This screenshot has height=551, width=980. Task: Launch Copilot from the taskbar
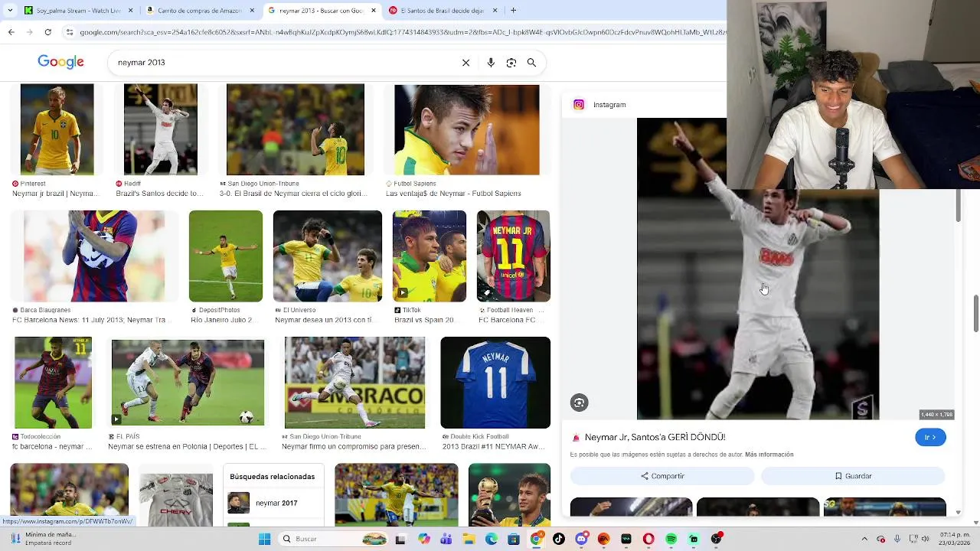(424, 539)
